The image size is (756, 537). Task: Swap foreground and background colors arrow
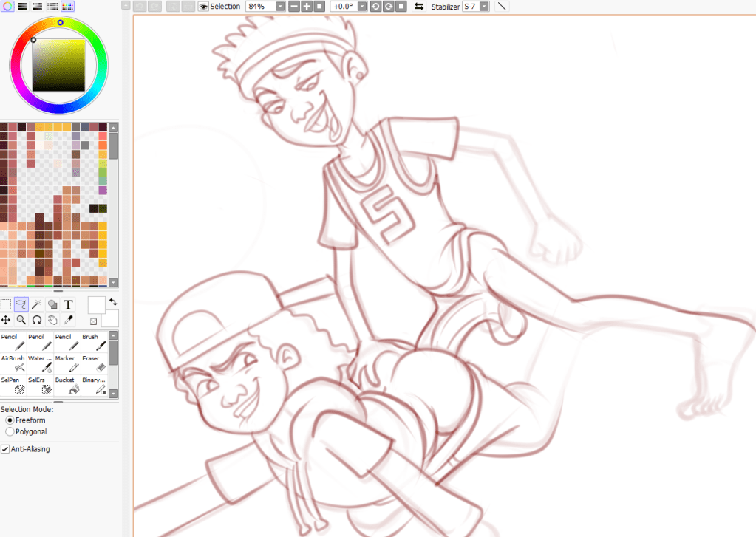click(112, 302)
